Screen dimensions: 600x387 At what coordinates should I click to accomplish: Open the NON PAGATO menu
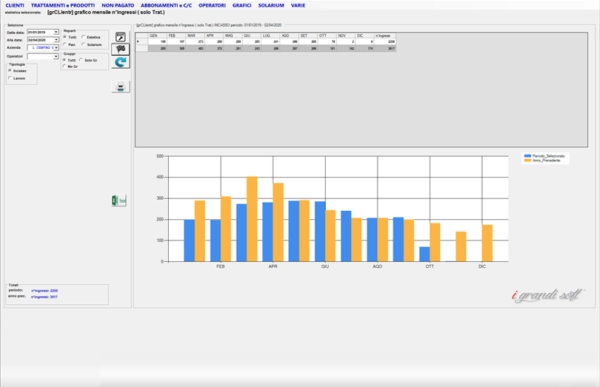tap(118, 5)
